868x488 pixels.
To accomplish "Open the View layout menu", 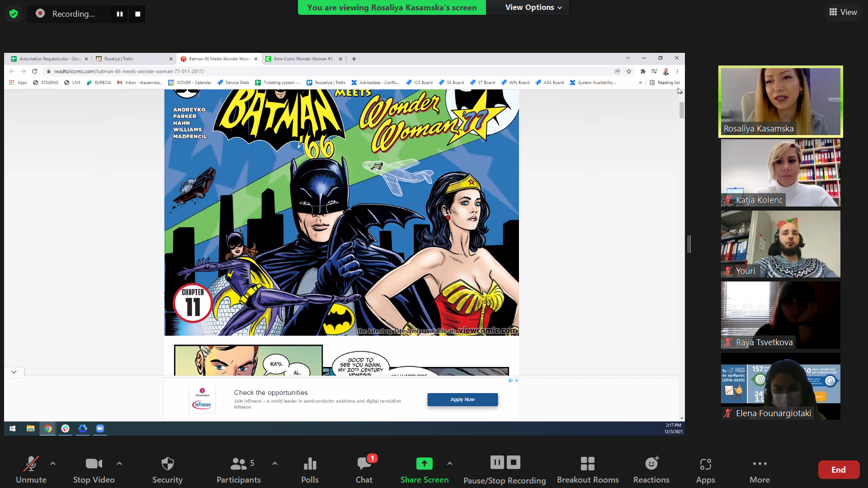I will (843, 12).
